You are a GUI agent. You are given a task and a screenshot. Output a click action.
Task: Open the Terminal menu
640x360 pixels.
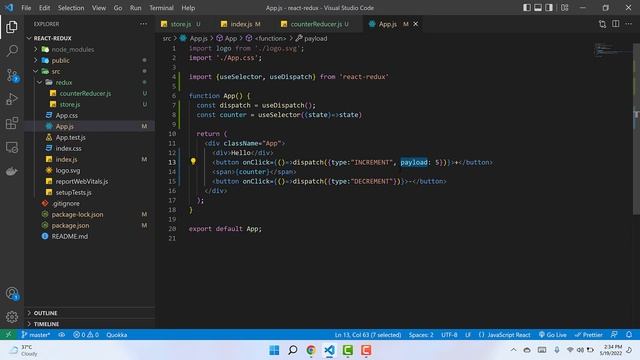click(161, 8)
